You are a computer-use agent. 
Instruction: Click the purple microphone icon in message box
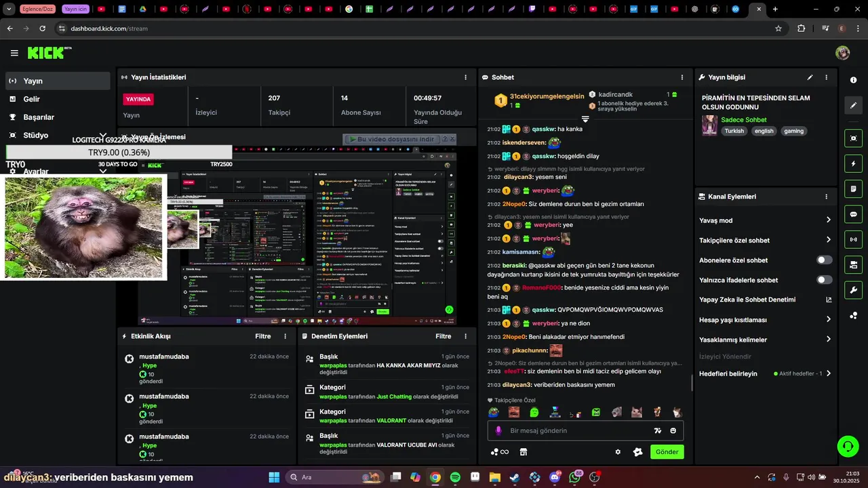click(498, 430)
